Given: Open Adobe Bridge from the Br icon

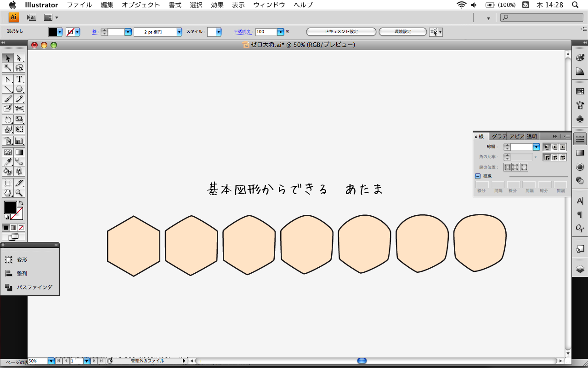Looking at the screenshot, I should [x=32, y=17].
